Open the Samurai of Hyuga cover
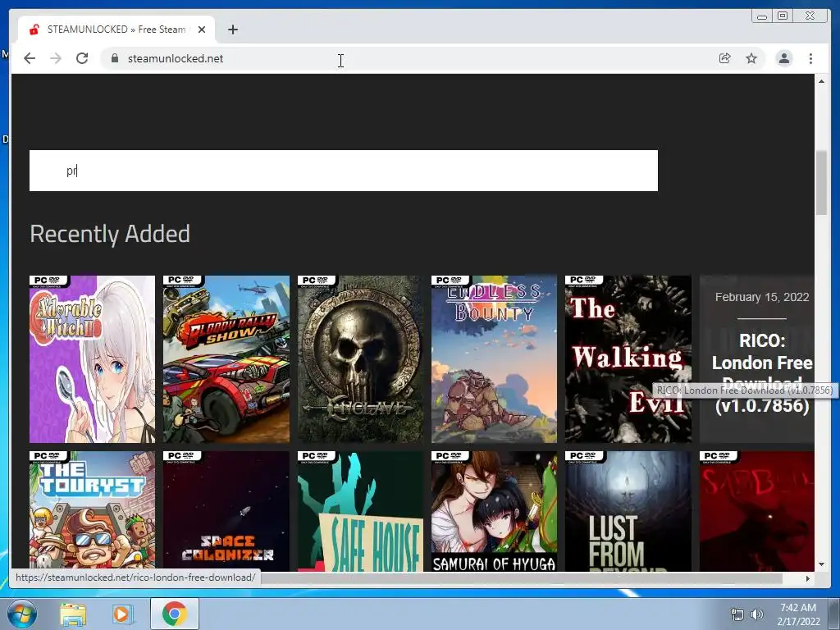 (x=494, y=510)
